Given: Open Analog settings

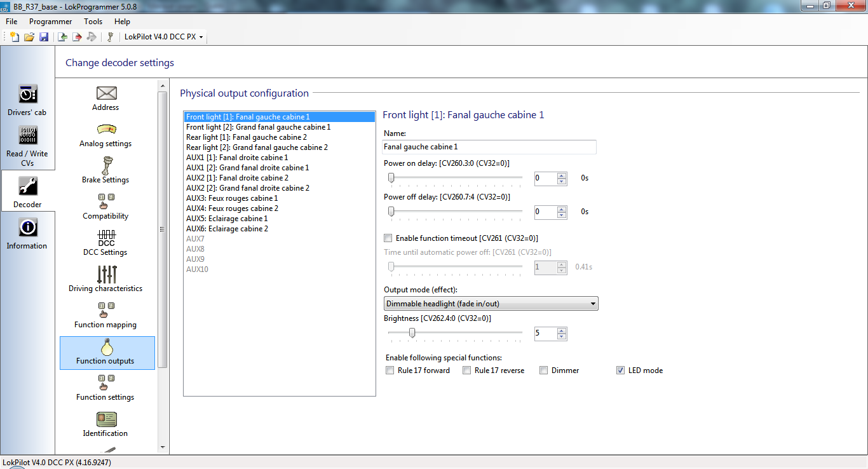Looking at the screenshot, I should (105, 134).
